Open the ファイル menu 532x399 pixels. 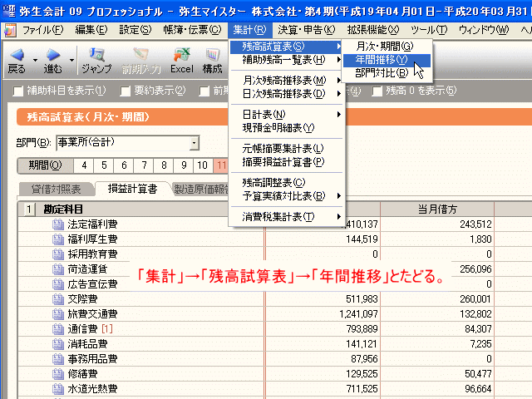click(x=42, y=30)
